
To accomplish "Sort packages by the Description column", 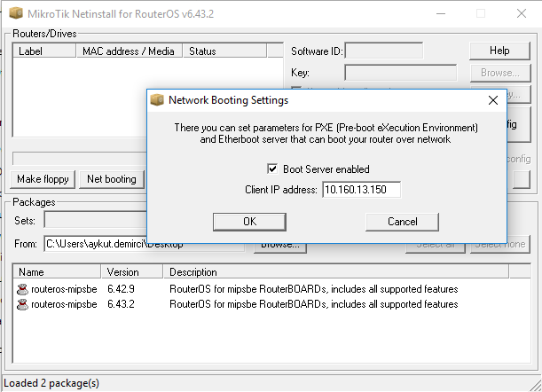I will tap(335, 271).
